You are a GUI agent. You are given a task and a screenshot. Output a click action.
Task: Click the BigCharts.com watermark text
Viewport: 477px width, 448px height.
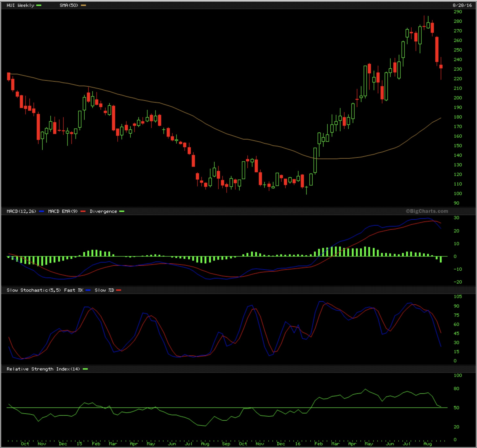coord(427,211)
